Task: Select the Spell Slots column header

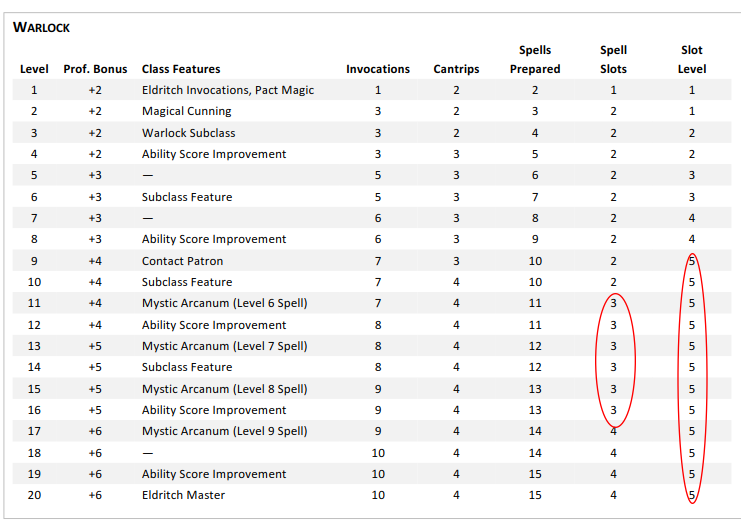Action: point(613,60)
